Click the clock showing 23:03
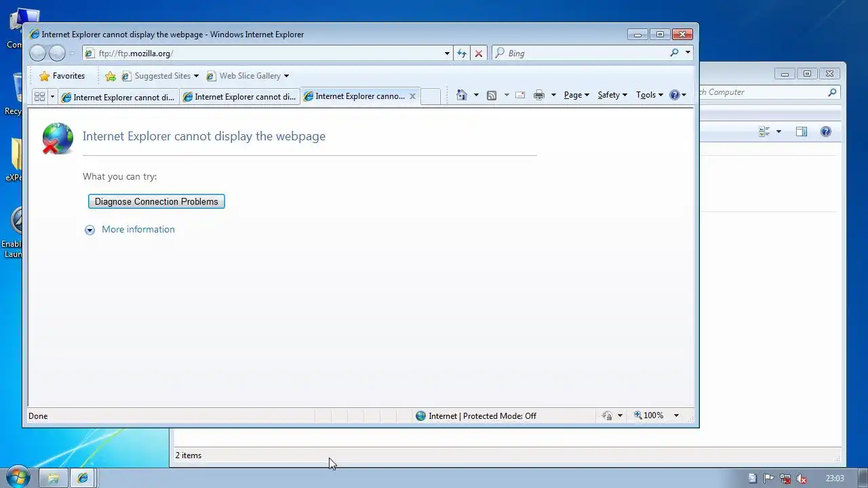Image resolution: width=868 pixels, height=488 pixels. coord(835,479)
